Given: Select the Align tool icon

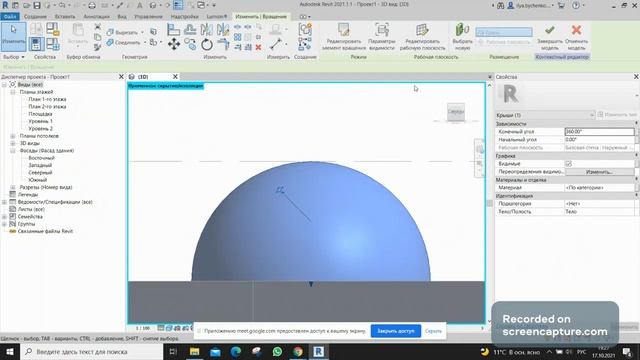Looking at the screenshot, I should pyautogui.click(x=173, y=30).
